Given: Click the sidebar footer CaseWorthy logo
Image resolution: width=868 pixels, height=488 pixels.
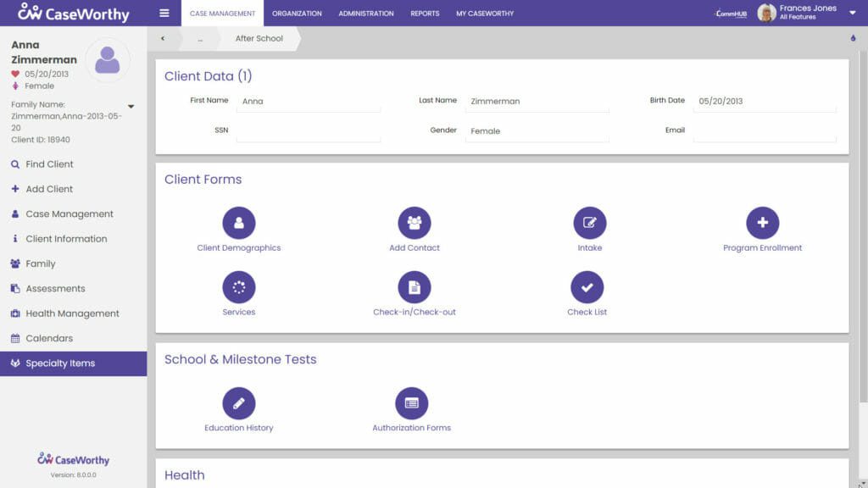Looking at the screenshot, I should click(x=73, y=458).
